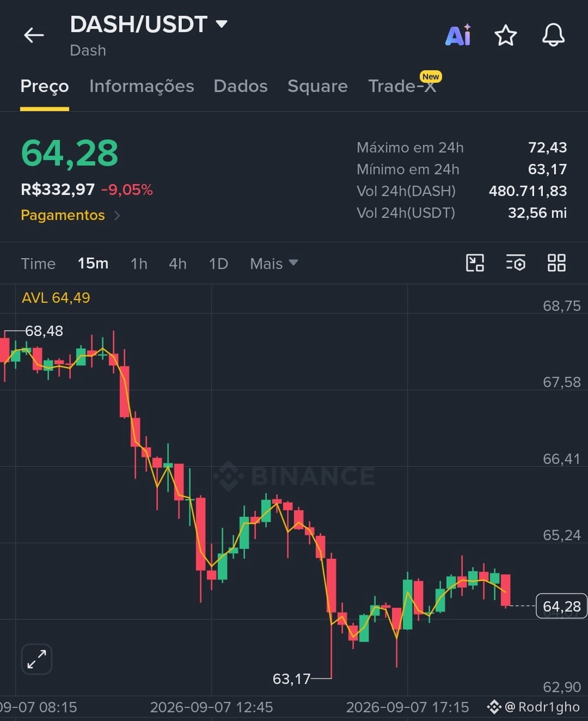588x721 pixels.
Task: Expand Pagamentos chevron arrow
Action: click(117, 216)
